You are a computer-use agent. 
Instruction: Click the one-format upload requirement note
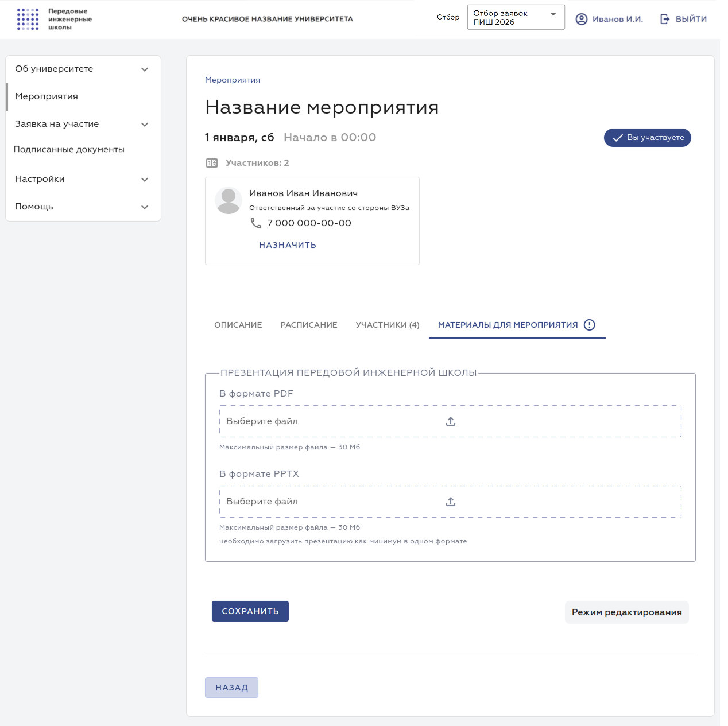[343, 541]
